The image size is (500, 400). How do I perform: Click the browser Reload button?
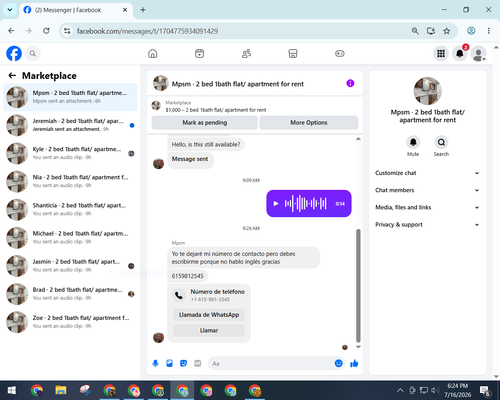[46, 31]
